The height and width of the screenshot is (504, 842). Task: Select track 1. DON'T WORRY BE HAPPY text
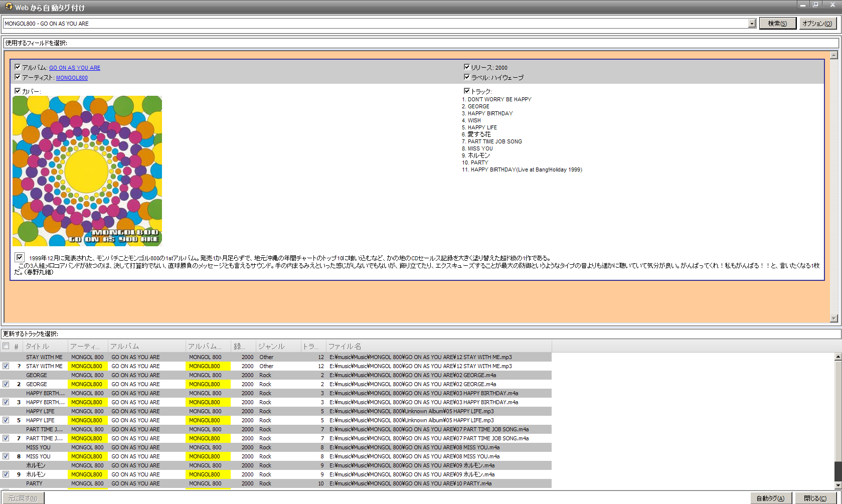coord(496,99)
